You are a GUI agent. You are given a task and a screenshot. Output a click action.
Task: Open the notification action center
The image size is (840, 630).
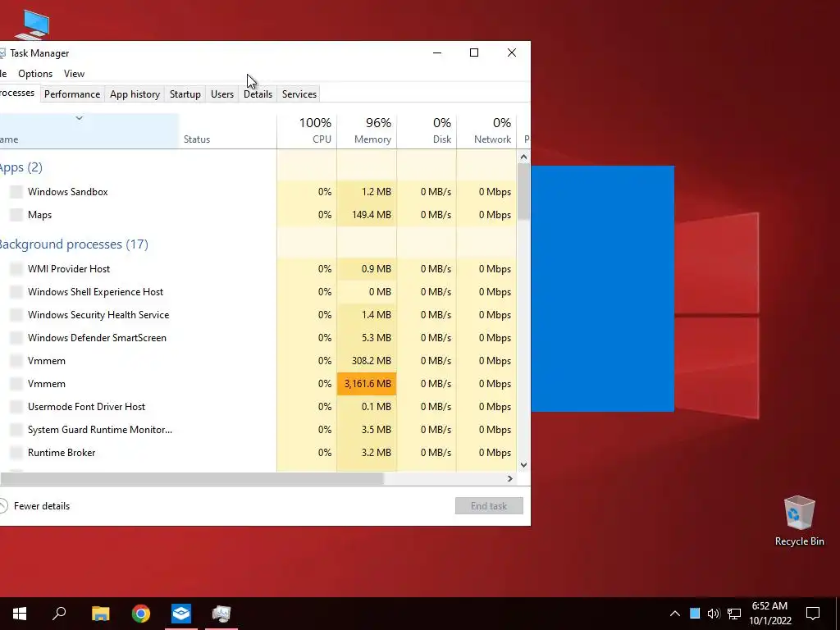[x=813, y=614]
